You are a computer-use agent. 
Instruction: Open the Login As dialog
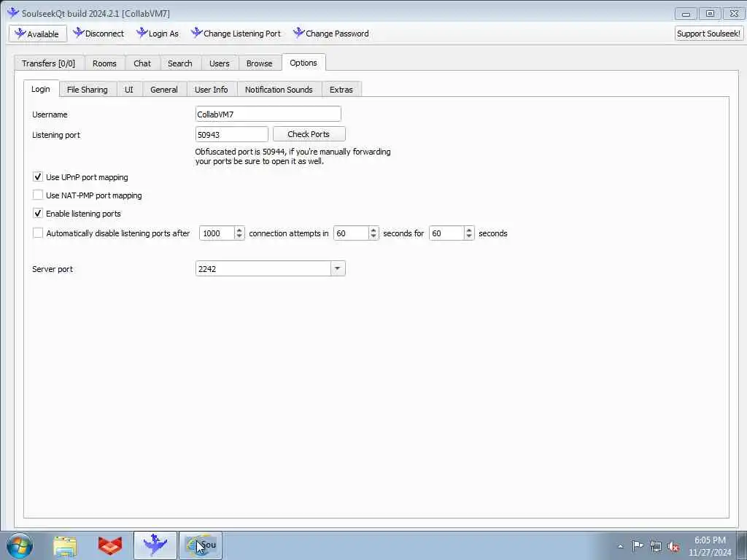(x=158, y=34)
